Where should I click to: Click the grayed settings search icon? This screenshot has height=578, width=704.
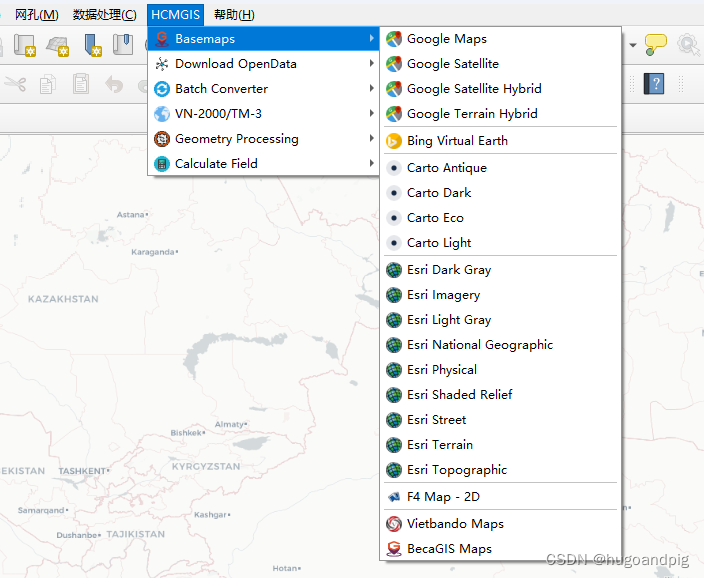[689, 44]
